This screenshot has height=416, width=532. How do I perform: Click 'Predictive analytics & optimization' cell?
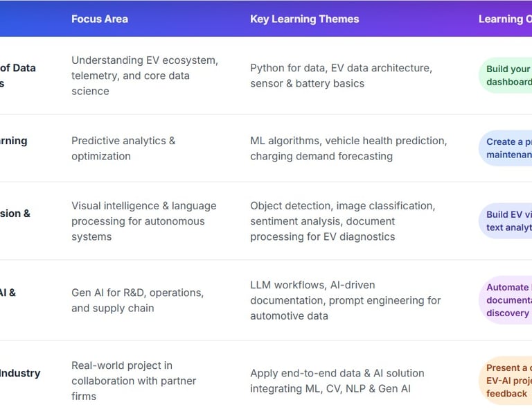click(x=123, y=148)
